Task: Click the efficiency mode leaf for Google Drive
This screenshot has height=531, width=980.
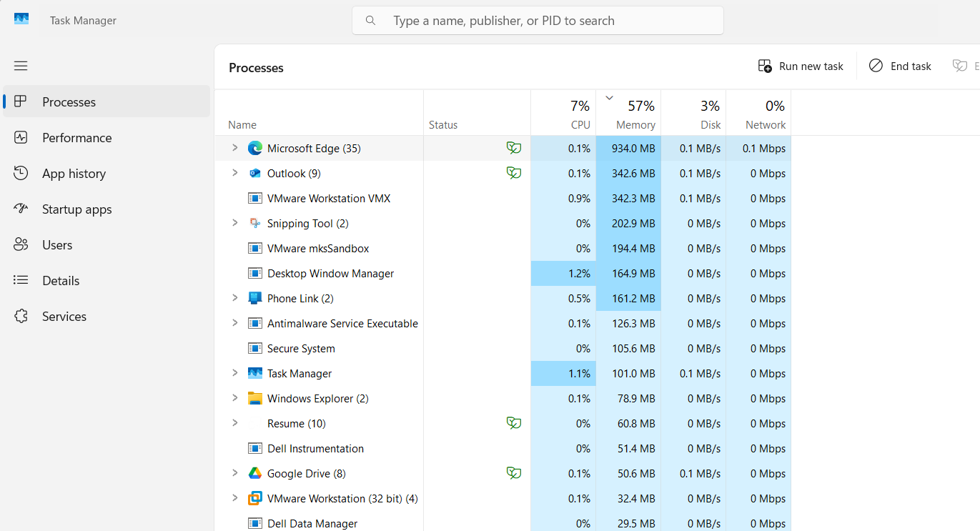Action: pyautogui.click(x=514, y=473)
